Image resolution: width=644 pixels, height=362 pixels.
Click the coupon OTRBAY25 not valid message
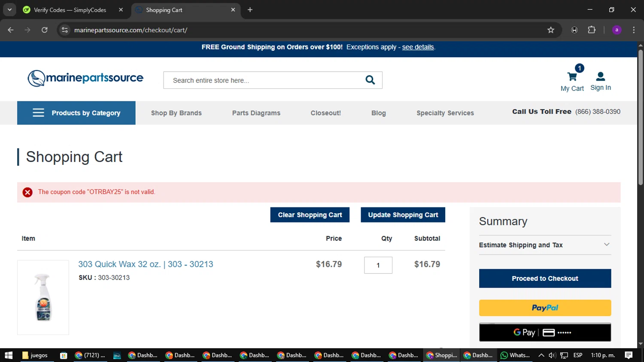[97, 192]
